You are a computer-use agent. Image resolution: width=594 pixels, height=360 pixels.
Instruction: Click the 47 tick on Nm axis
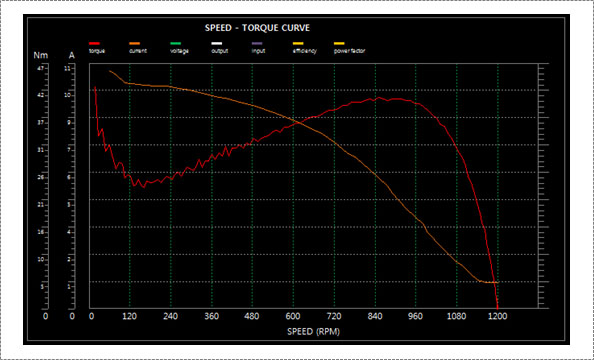point(41,68)
